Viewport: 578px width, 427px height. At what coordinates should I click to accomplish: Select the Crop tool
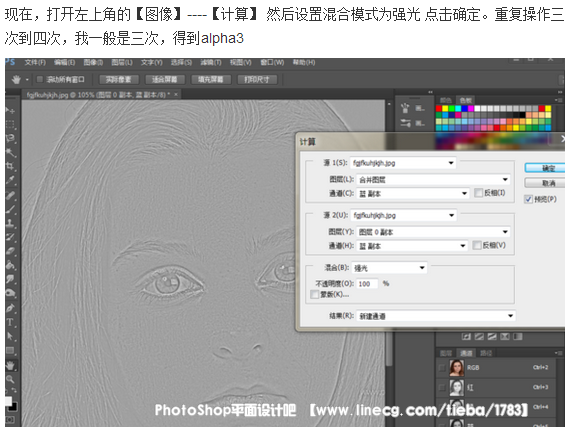pyautogui.click(x=10, y=166)
